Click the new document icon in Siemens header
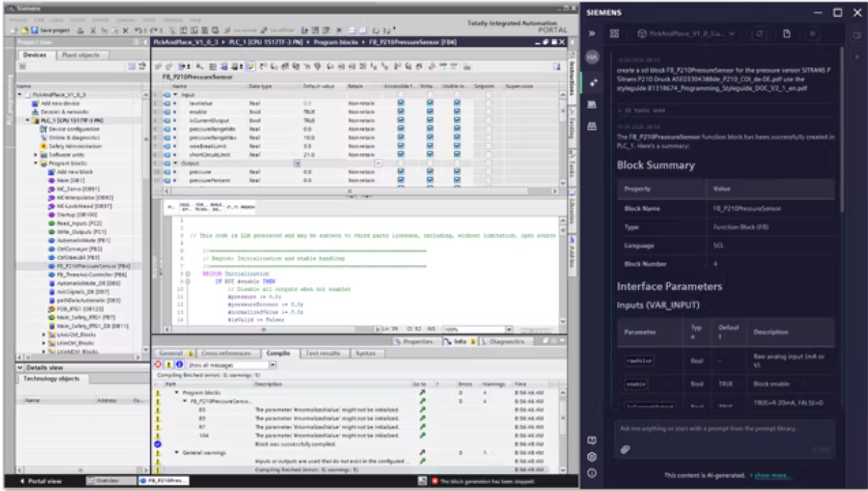This screenshot has width=868, height=491. pos(786,34)
